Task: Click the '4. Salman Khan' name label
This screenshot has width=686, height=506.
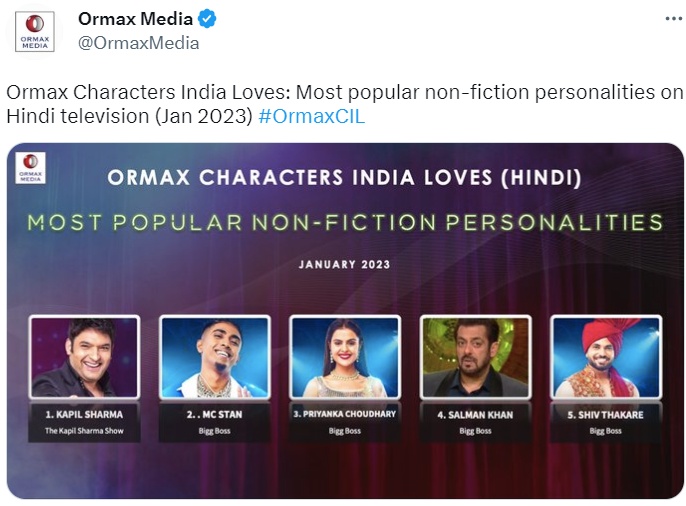Action: tap(474, 413)
